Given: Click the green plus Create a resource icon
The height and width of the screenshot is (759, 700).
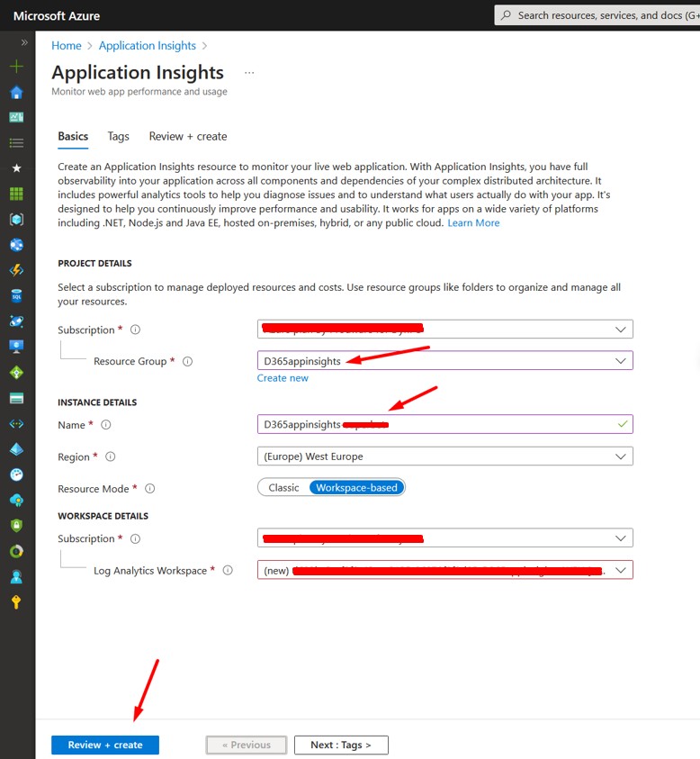Looking at the screenshot, I should (16, 67).
